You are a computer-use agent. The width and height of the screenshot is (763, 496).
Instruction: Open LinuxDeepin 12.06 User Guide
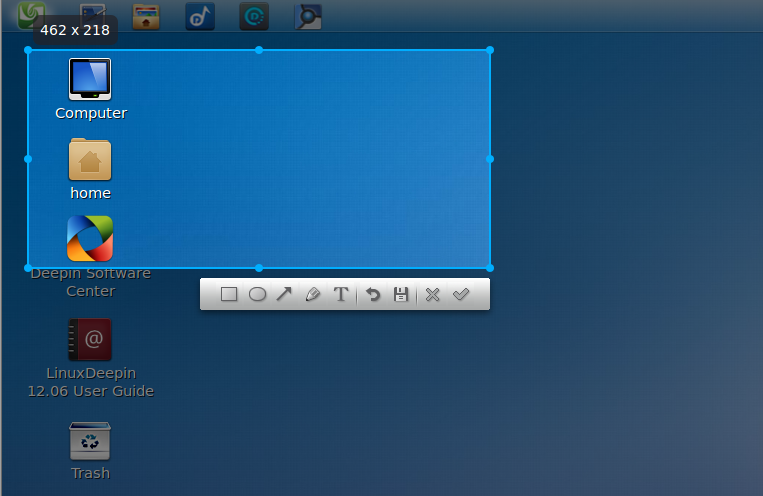tap(90, 340)
